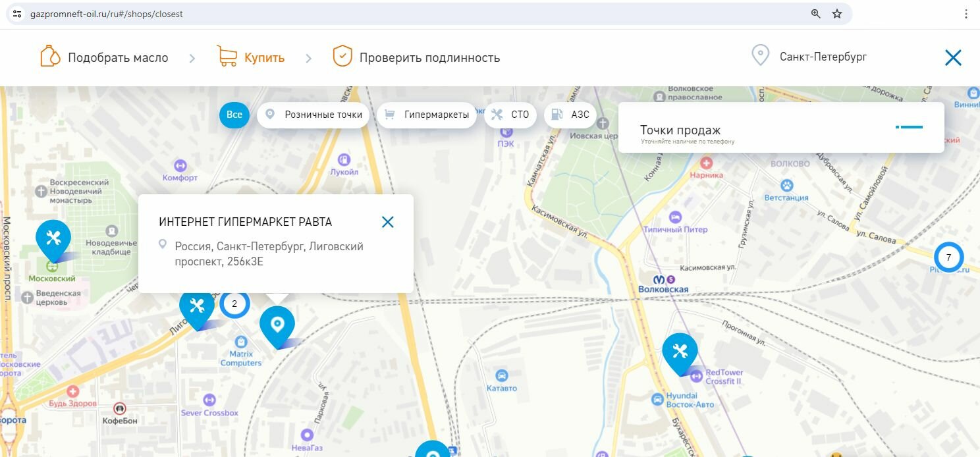980x457 pixels.
Task: Click the popup address Лиговский проспект, 256к3Е
Action: [269, 254]
